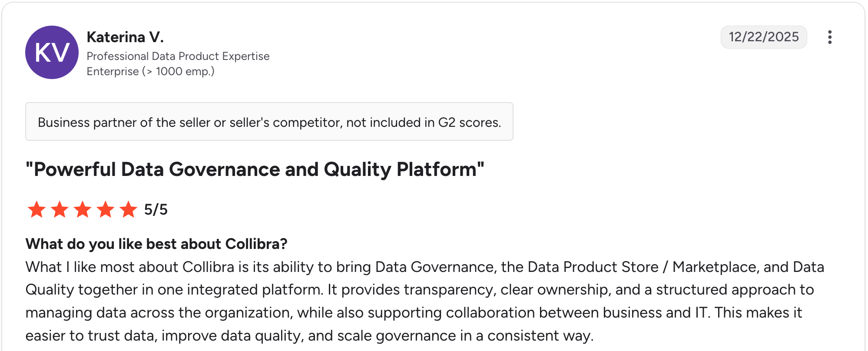The image size is (868, 351).
Task: Click the fourth rating star
Action: (106, 209)
